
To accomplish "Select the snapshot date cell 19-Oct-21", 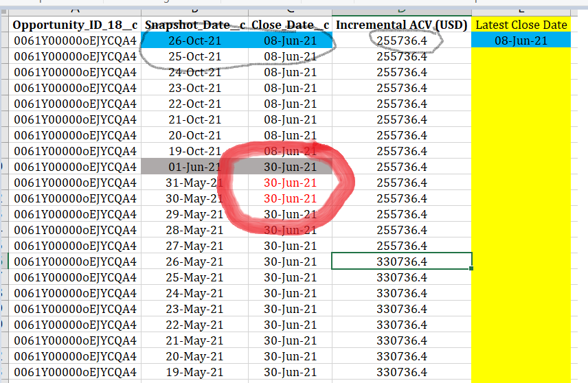I will [x=194, y=150].
